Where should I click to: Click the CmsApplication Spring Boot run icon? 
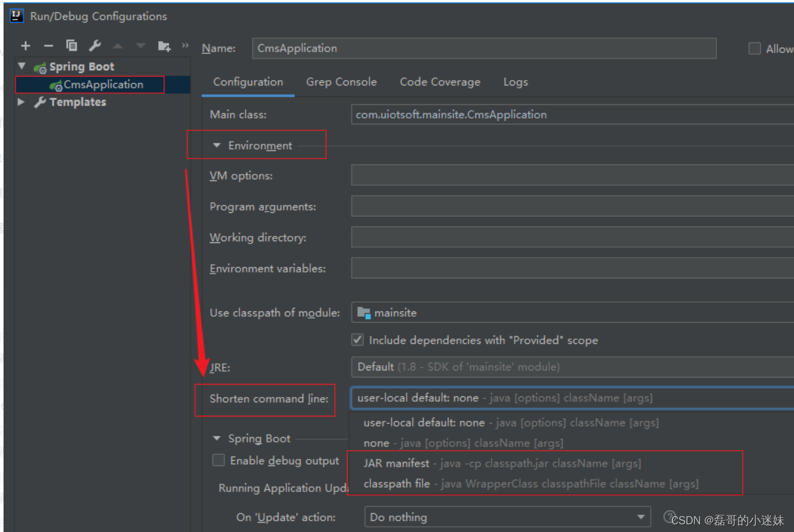(x=56, y=86)
